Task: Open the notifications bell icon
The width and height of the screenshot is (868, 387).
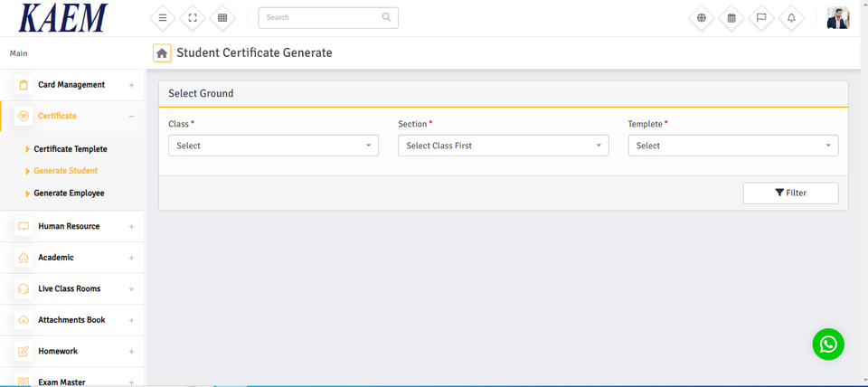Action: coord(792,18)
